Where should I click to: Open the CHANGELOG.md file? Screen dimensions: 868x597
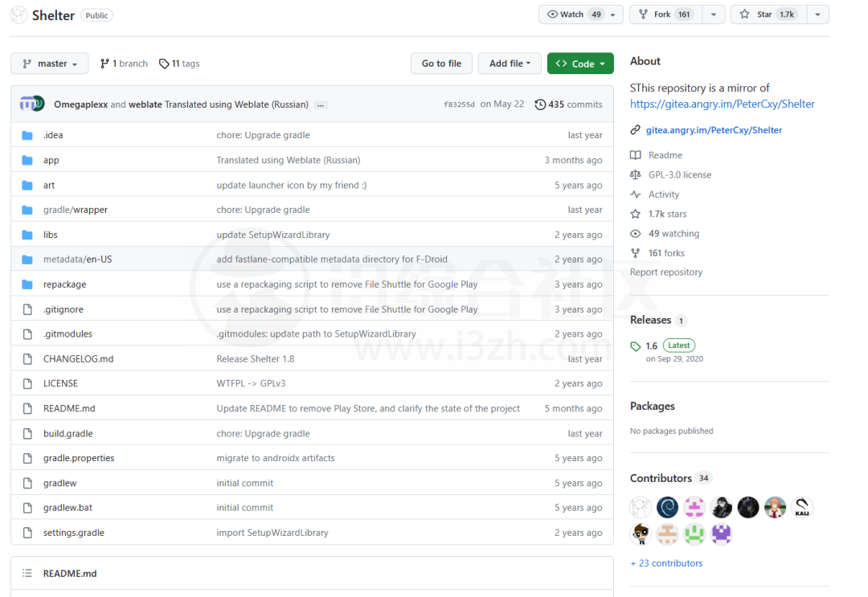[x=78, y=359]
